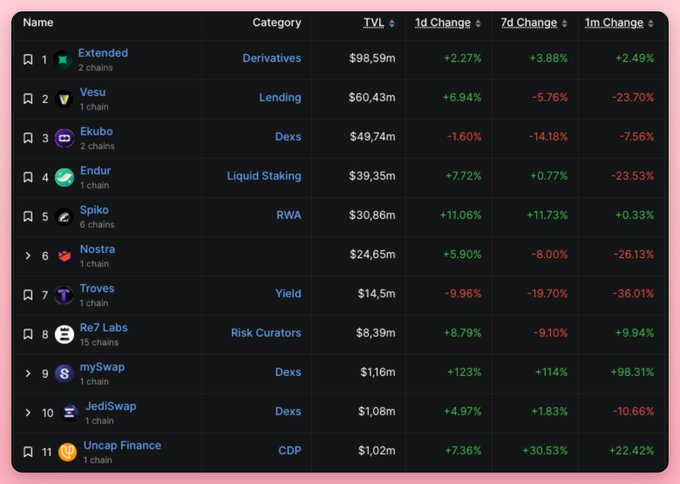Click the Troves protocol logo icon
This screenshot has height=484, width=680.
64,295
